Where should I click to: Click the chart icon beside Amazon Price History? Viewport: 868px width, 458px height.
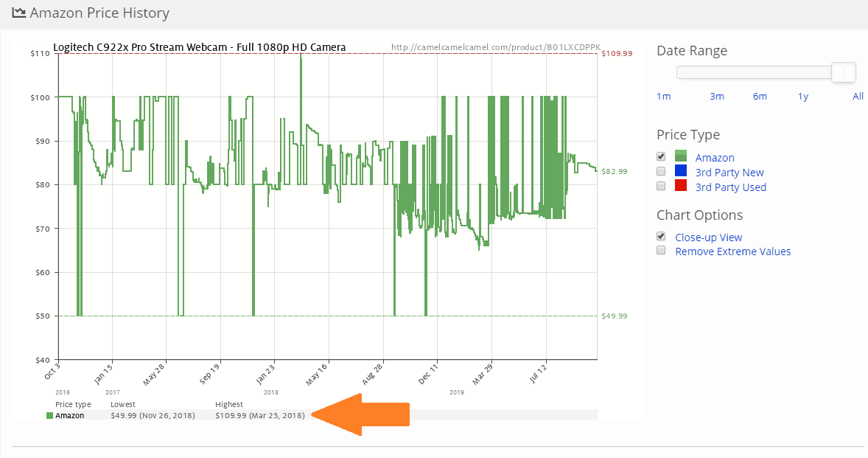pyautogui.click(x=19, y=13)
